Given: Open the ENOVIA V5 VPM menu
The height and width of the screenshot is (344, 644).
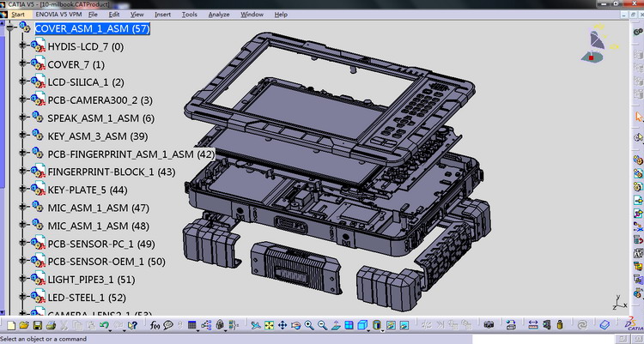Looking at the screenshot, I should [x=58, y=15].
